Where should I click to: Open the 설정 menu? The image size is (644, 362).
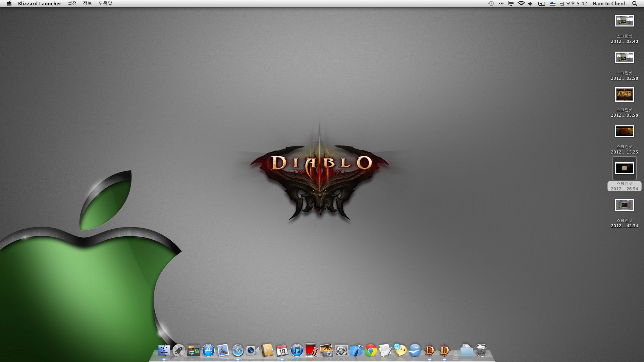(x=72, y=3)
